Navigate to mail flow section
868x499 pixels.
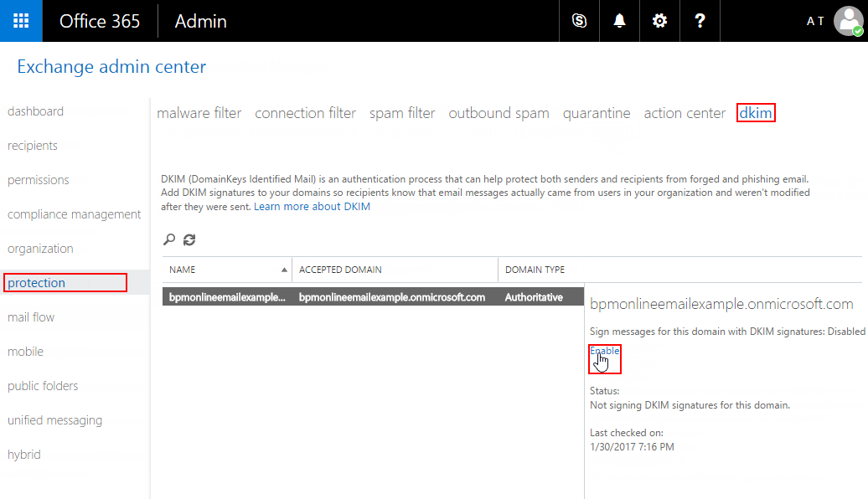(31, 316)
